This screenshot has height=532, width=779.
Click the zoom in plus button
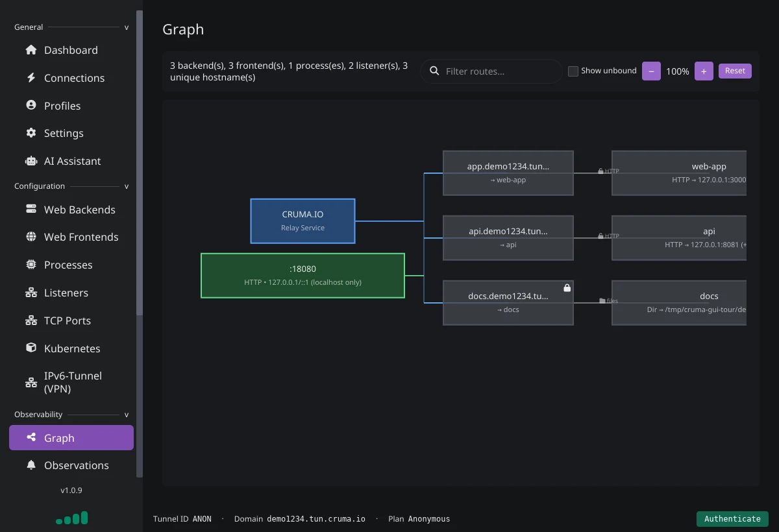(704, 71)
